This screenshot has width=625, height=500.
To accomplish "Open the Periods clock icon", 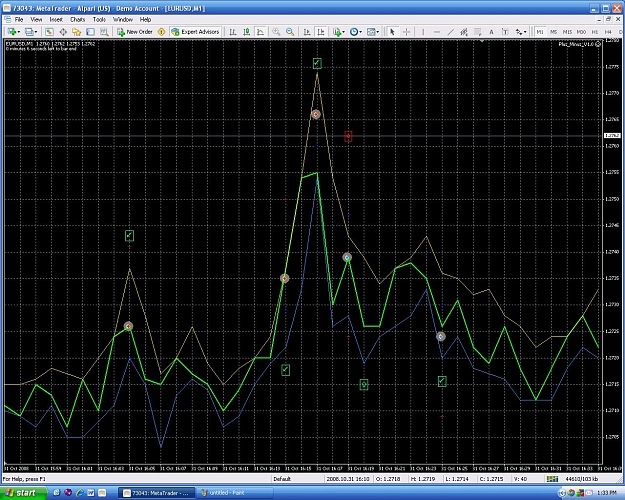I will (x=354, y=32).
